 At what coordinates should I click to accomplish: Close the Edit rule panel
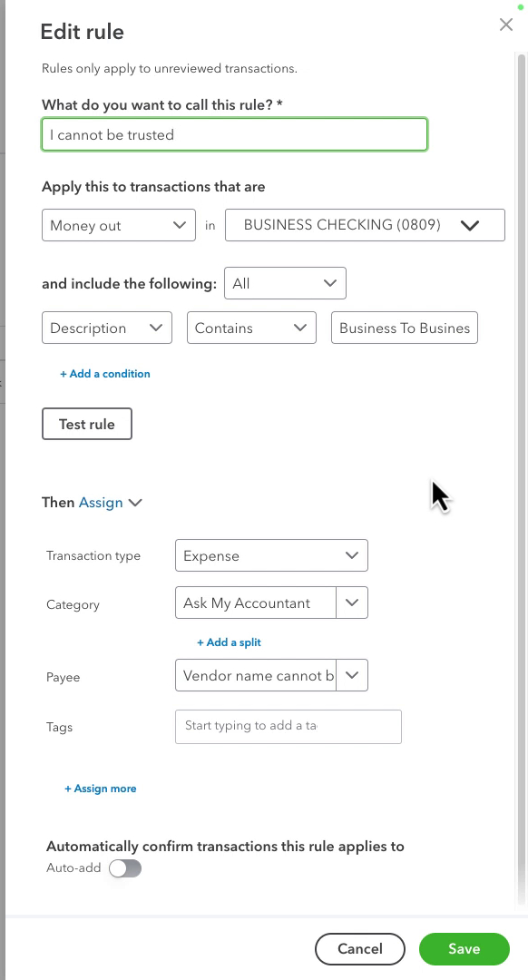[506, 24]
